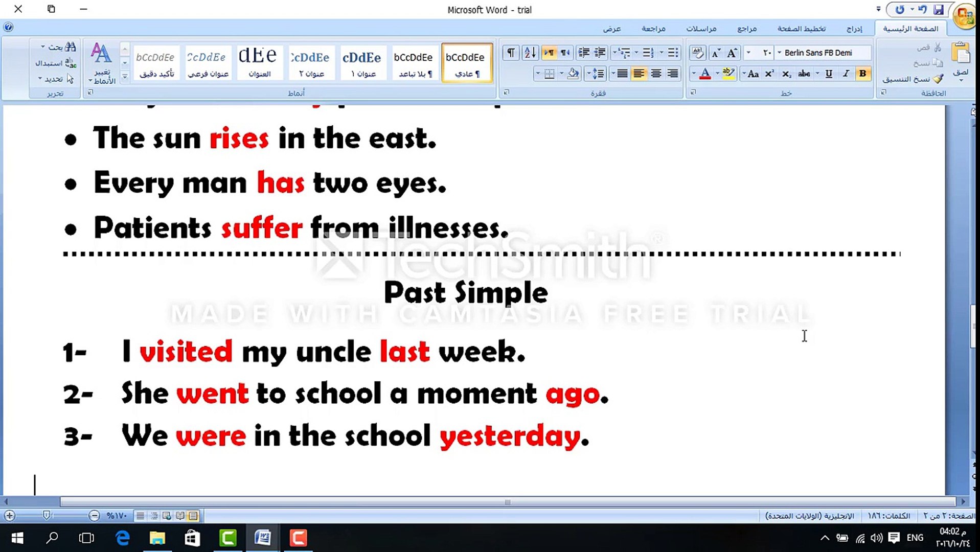Align text to the left

(639, 74)
